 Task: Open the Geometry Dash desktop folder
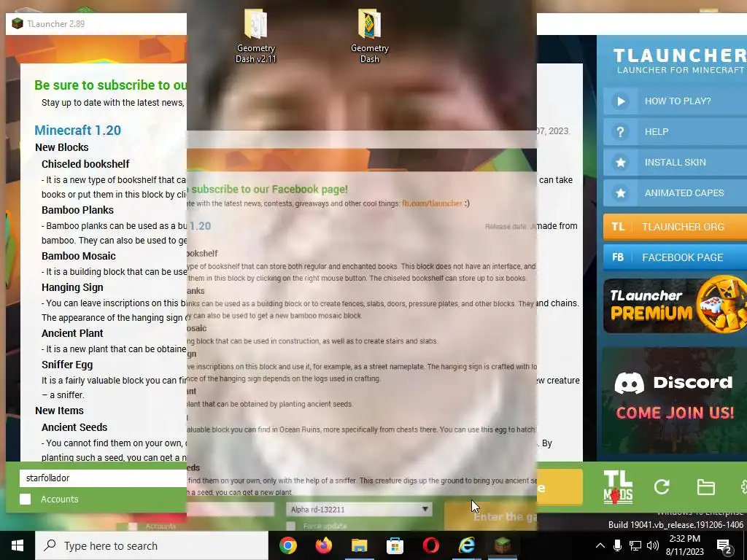pos(370,36)
